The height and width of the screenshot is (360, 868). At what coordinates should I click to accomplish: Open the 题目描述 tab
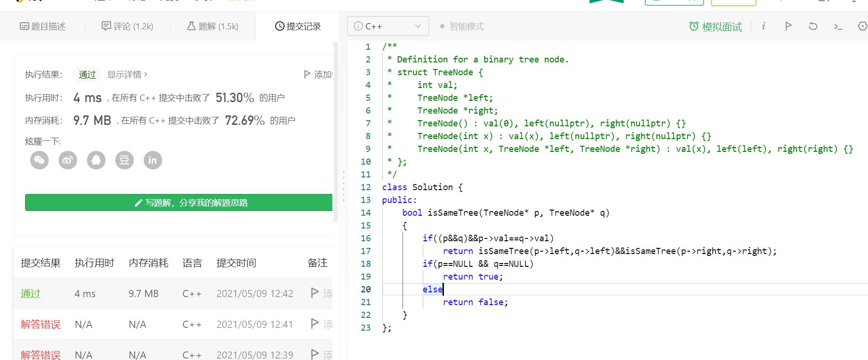[x=43, y=26]
